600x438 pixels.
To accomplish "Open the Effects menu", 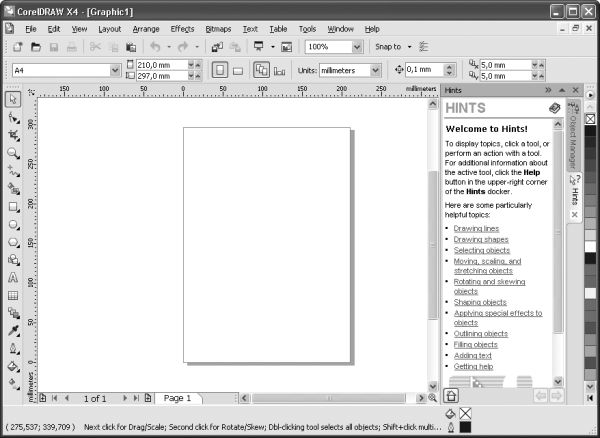I will (x=182, y=29).
